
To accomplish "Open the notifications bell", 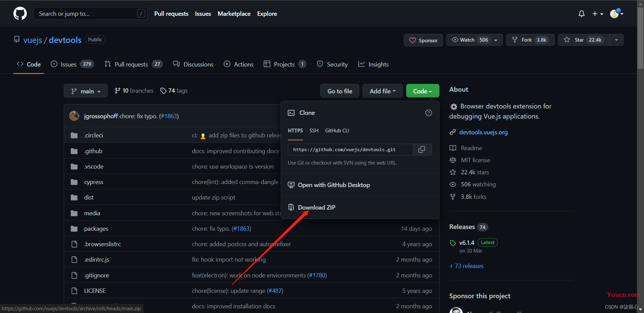I will [x=582, y=14].
